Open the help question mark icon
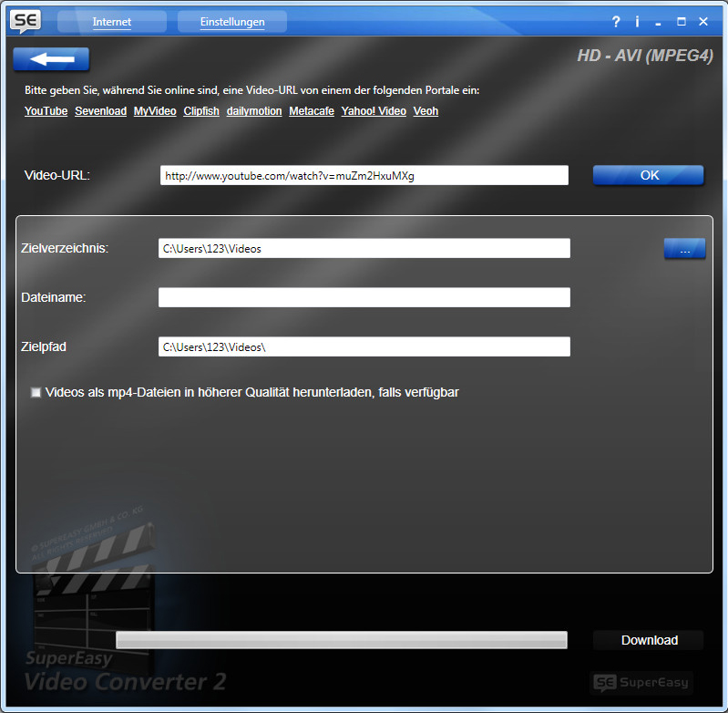Viewport: 728px width, 713px height. pos(616,21)
